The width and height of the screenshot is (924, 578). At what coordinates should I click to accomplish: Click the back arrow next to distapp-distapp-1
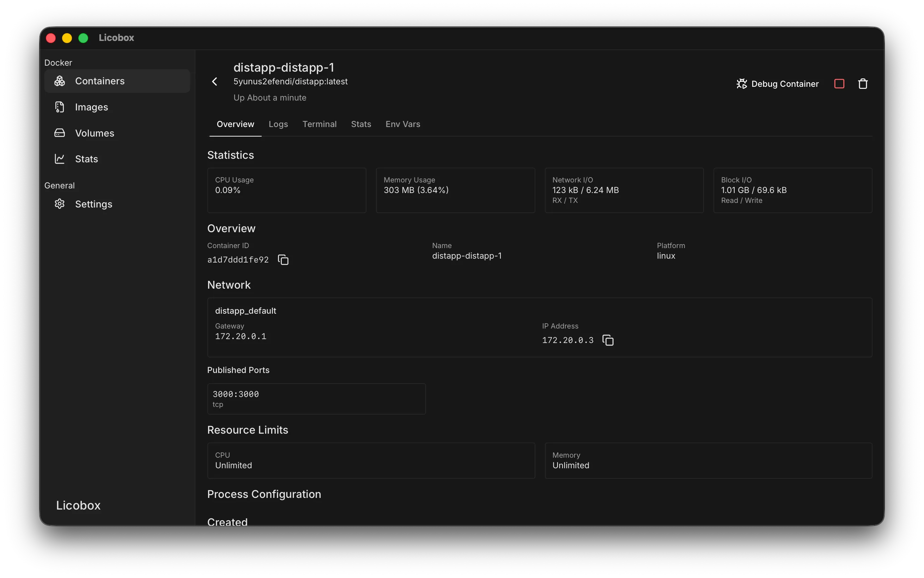point(215,82)
